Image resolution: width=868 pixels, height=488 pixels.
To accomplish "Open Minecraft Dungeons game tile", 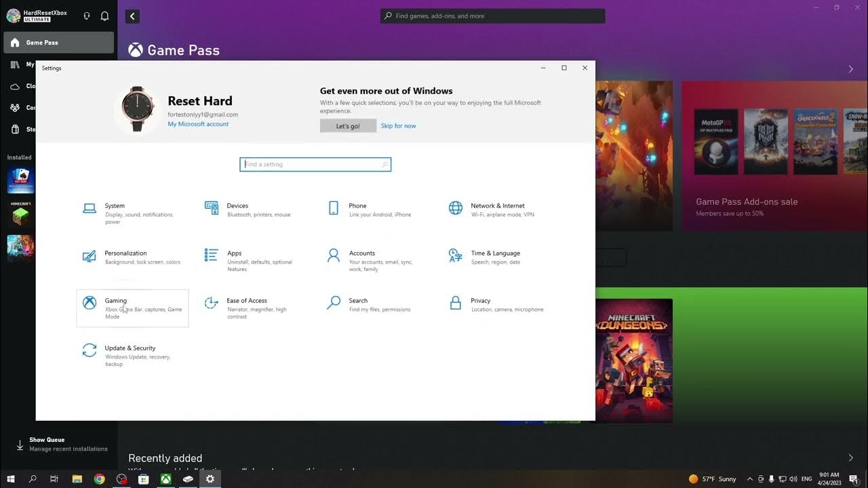I will pos(634,361).
